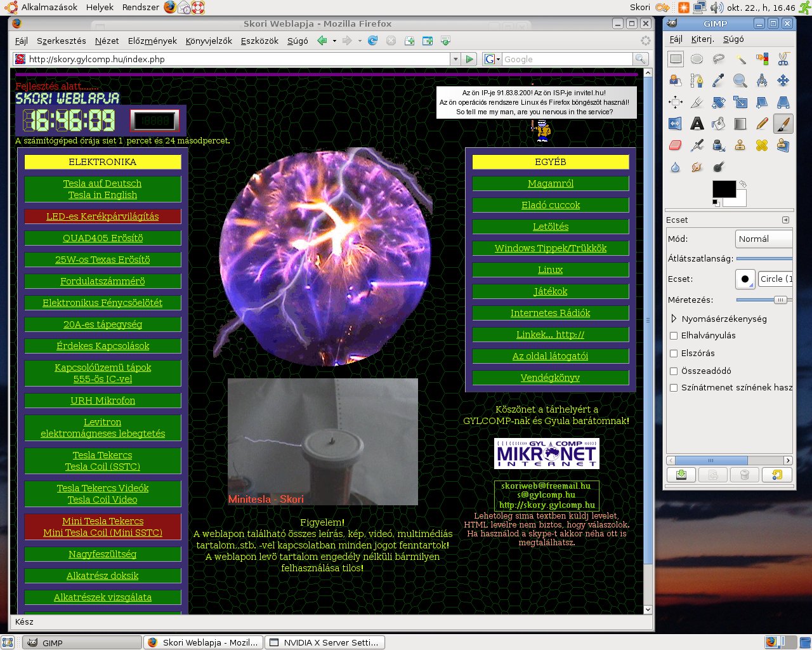Open the Könyvjelzők menu in Firefox
This screenshot has height=650, width=812.
[x=209, y=41]
